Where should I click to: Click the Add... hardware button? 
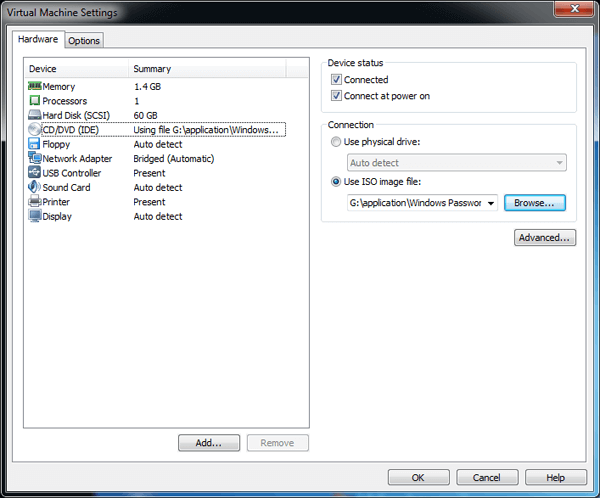tap(209, 443)
